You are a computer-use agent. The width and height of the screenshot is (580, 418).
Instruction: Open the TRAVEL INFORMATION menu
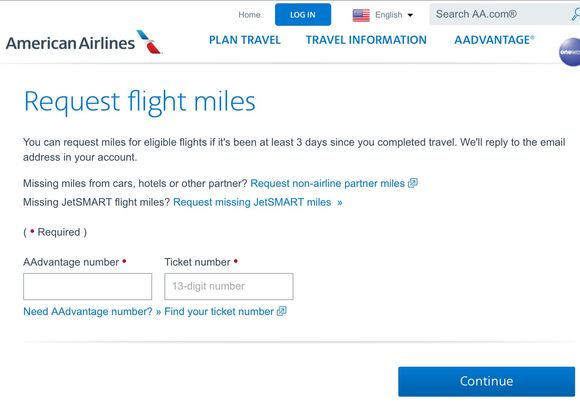tap(366, 40)
